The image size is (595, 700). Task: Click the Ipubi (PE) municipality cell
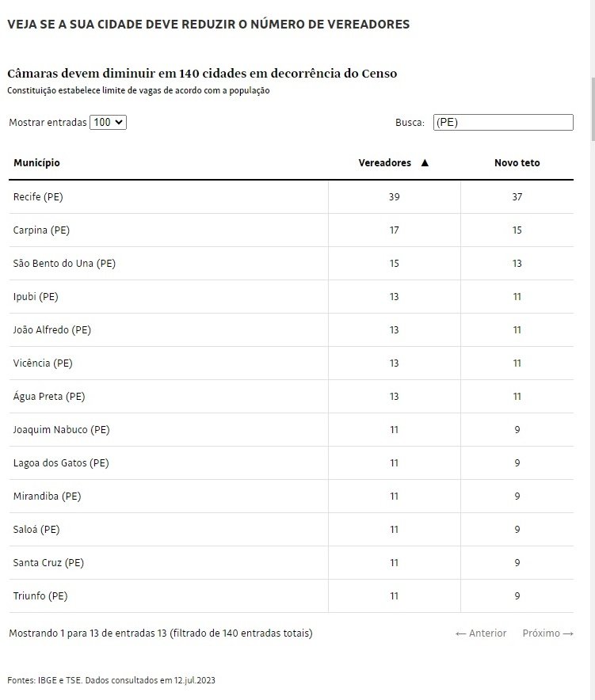pos(36,297)
